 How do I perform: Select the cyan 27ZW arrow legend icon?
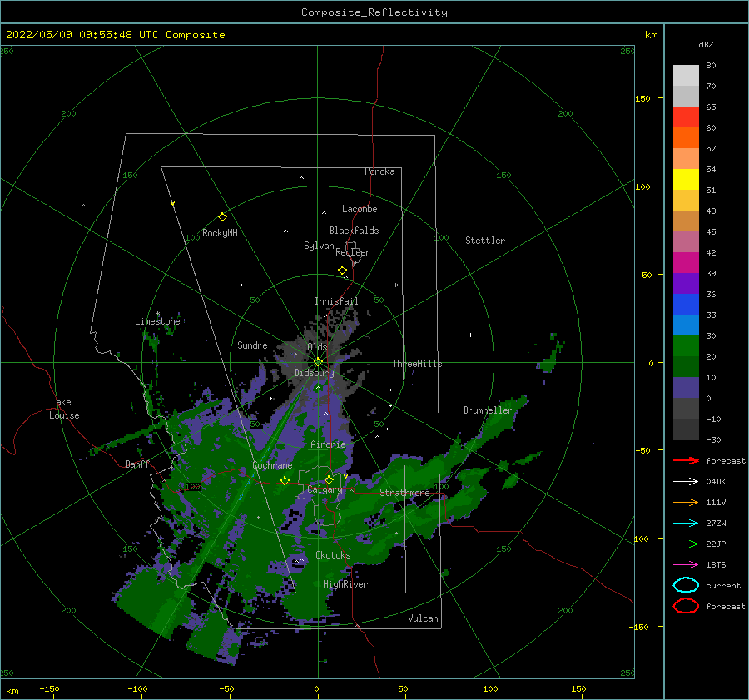[686, 524]
